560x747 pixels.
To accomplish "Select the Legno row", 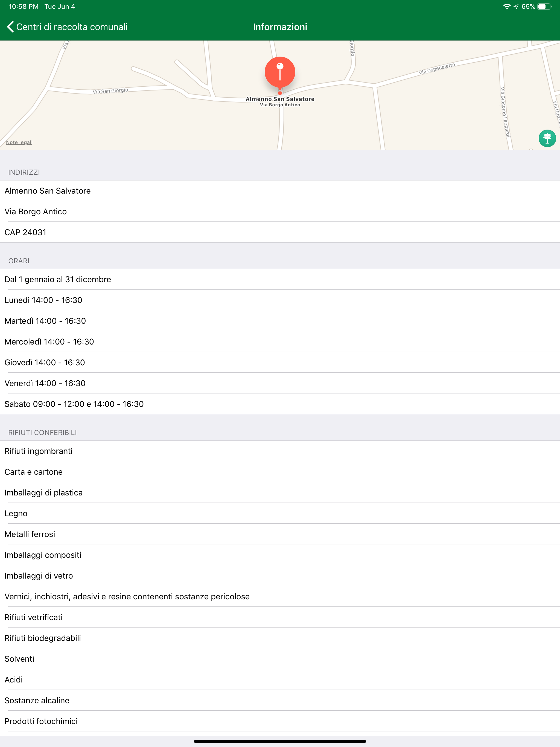I will [x=280, y=513].
